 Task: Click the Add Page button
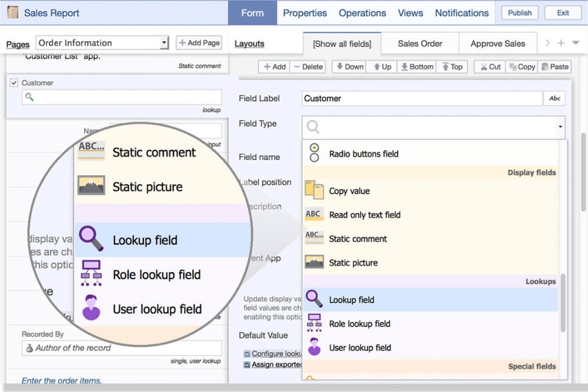click(x=199, y=43)
